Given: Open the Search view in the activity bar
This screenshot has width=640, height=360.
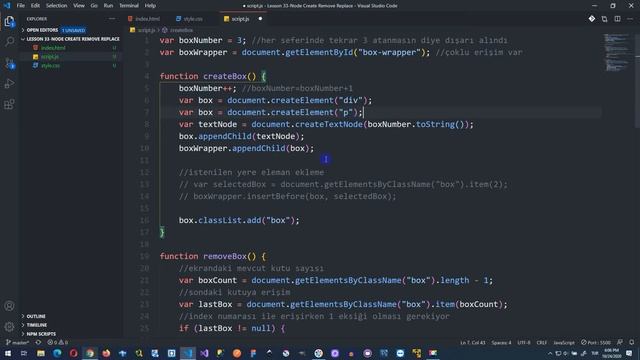Looking at the screenshot, I should [9, 42].
